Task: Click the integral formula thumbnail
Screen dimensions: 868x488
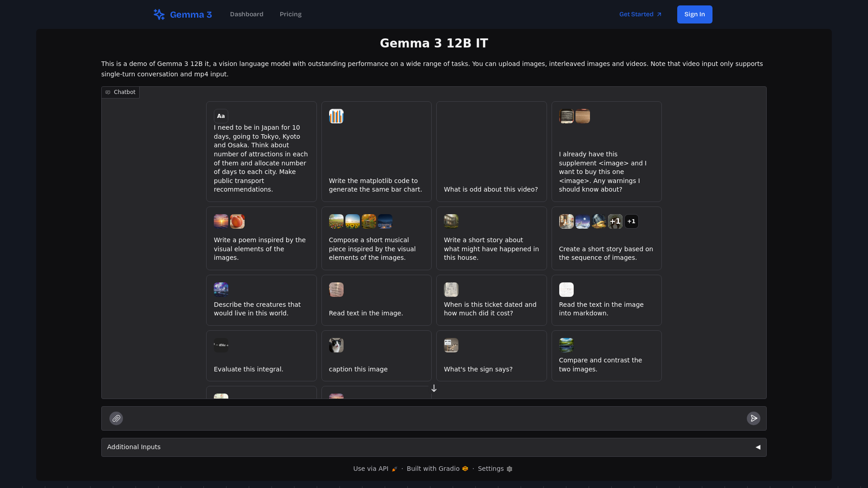Action: pos(221,345)
